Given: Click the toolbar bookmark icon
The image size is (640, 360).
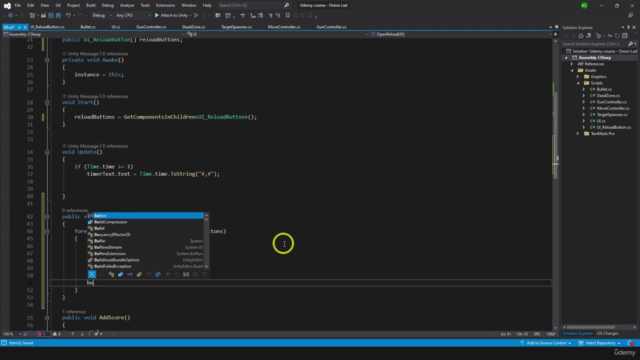Looking at the screenshot, I should 288,16.
